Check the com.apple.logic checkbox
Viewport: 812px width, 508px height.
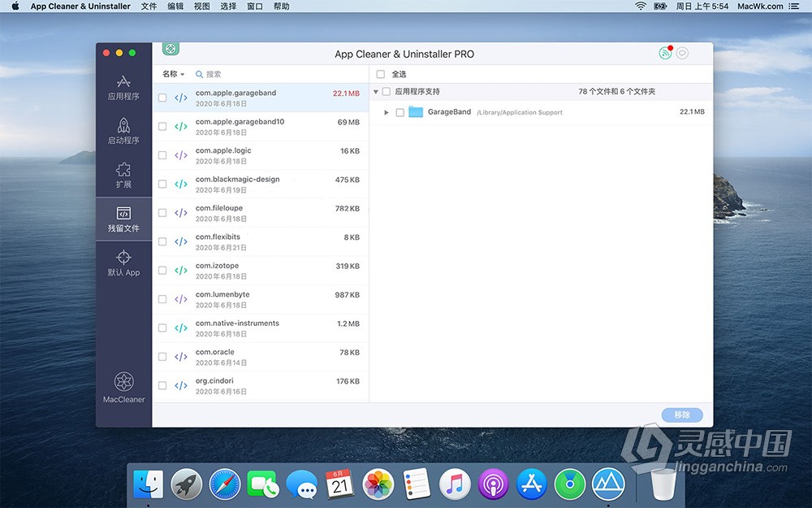162,155
